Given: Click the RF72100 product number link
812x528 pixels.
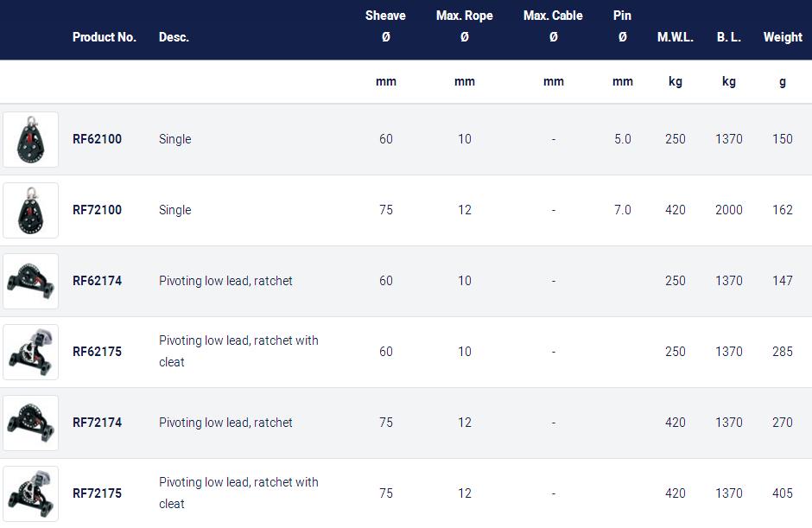Looking at the screenshot, I should [x=97, y=210].
